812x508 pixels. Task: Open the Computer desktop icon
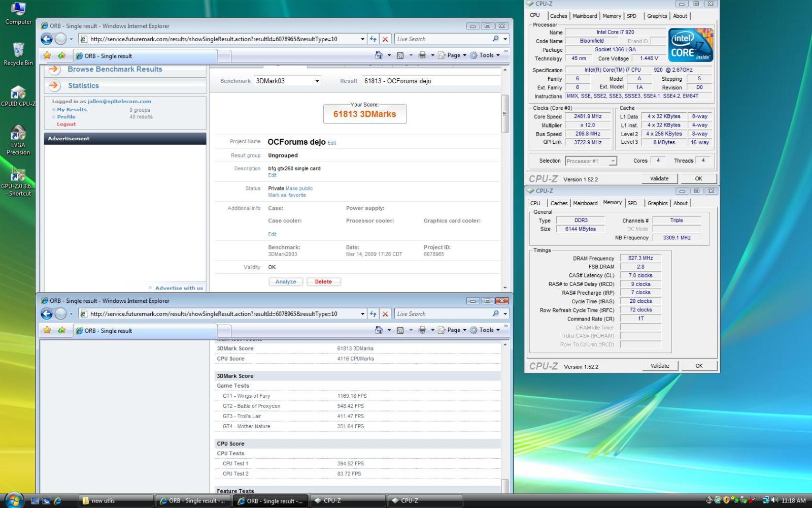18,13
